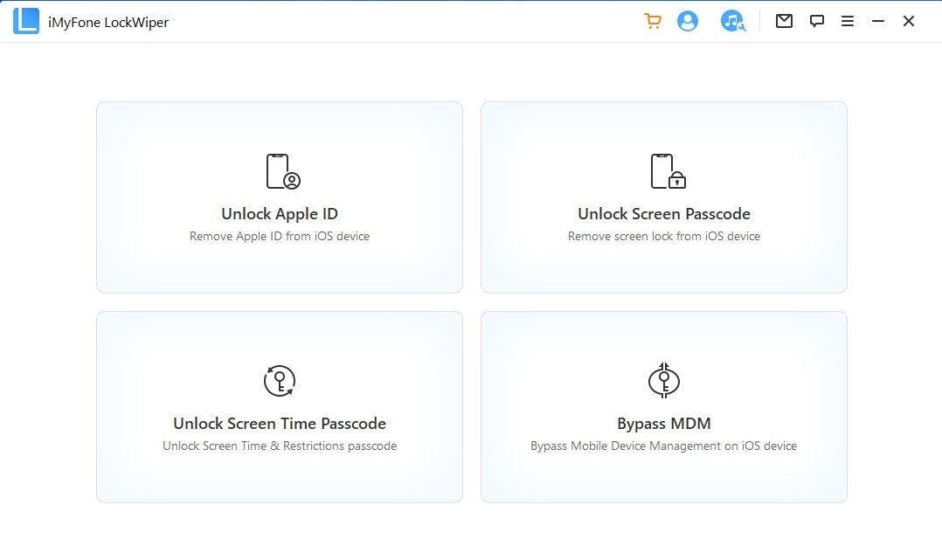Click 'Remove Apple ID from iOS device' text
Screen dimensions: 942x560
[280, 236]
